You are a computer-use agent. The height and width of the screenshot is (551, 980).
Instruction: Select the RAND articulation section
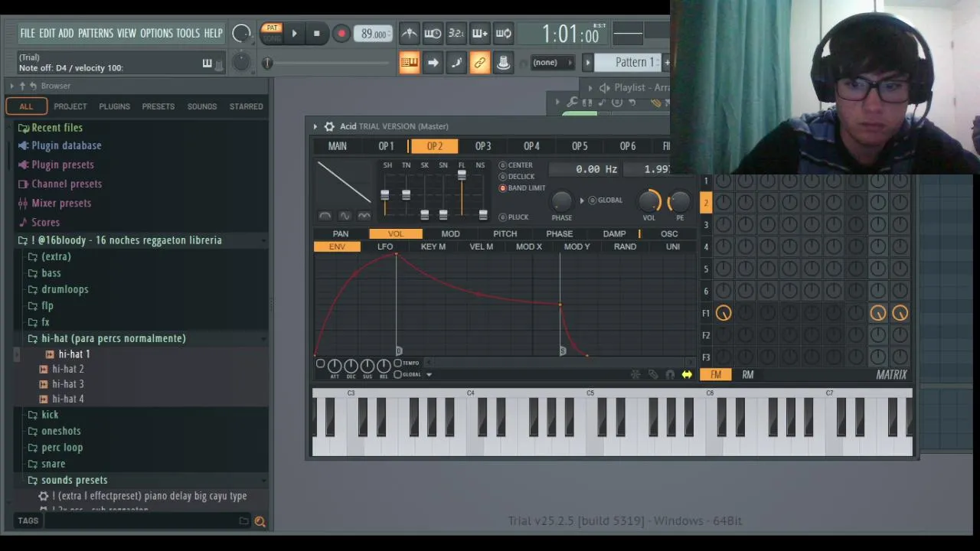coord(625,247)
